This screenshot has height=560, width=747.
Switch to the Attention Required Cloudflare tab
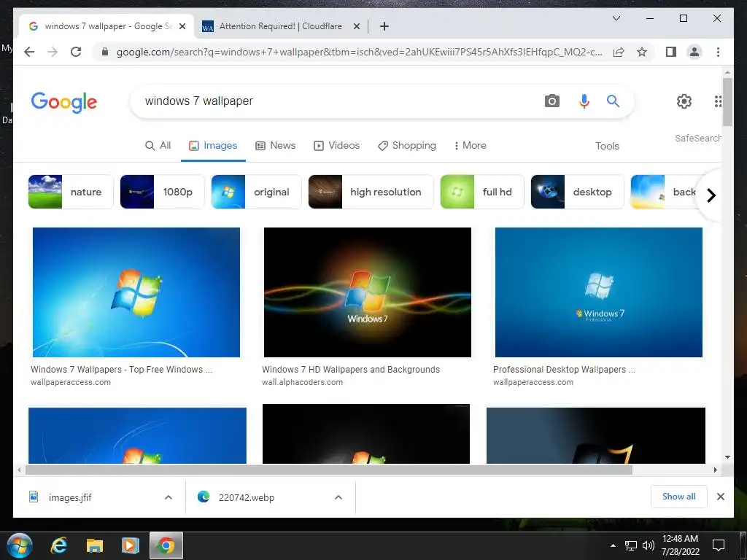pyautogui.click(x=281, y=26)
